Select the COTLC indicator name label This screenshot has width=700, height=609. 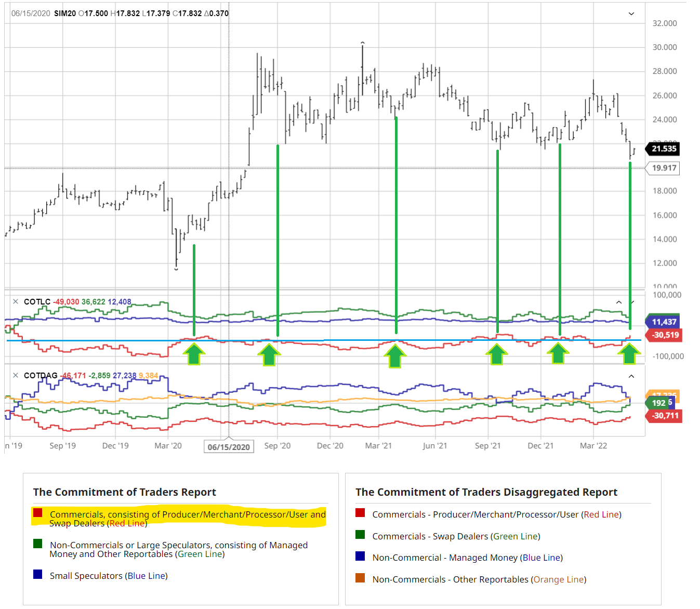pos(37,302)
